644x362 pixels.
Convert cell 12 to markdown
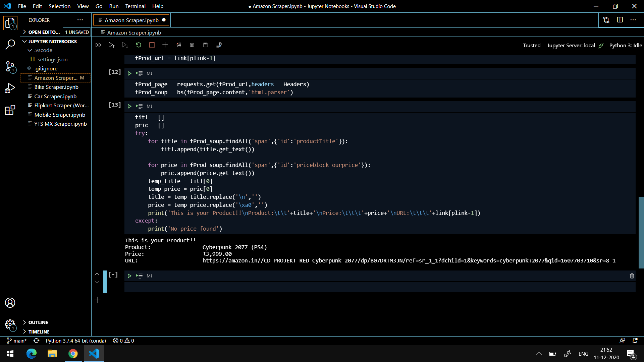tap(150, 73)
